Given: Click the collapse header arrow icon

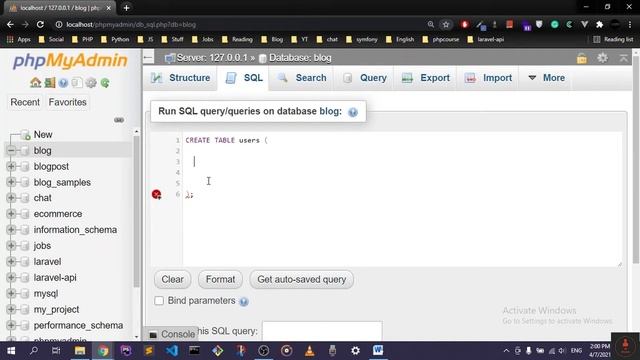Looking at the screenshot, I should 623,58.
